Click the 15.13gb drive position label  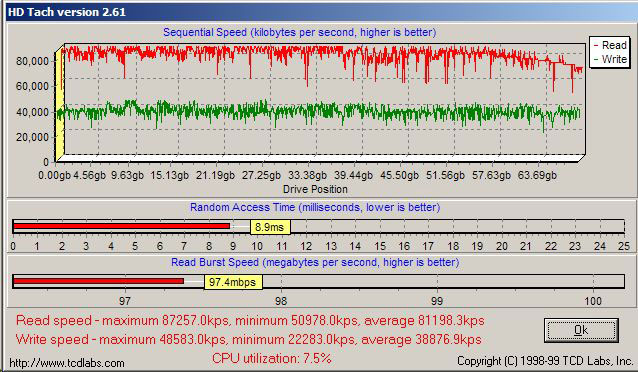tap(169, 175)
